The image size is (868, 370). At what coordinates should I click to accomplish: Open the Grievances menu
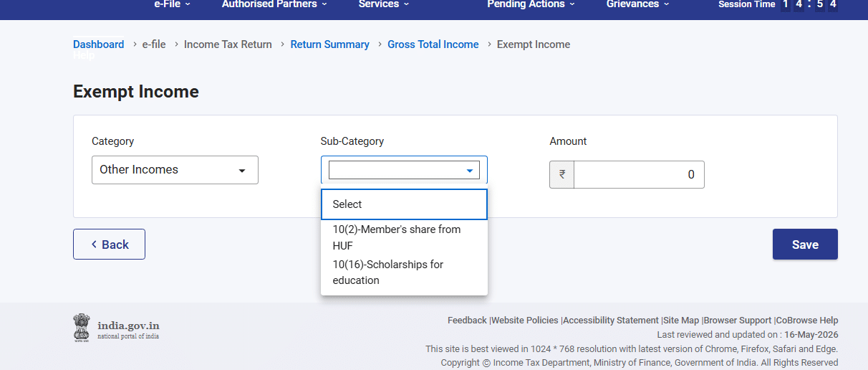[x=638, y=4]
